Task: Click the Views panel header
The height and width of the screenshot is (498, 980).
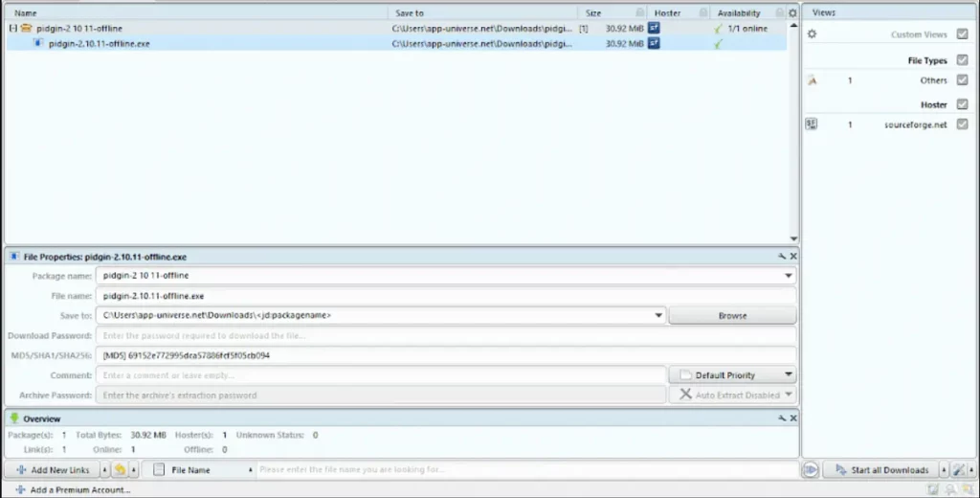Action: coord(889,12)
